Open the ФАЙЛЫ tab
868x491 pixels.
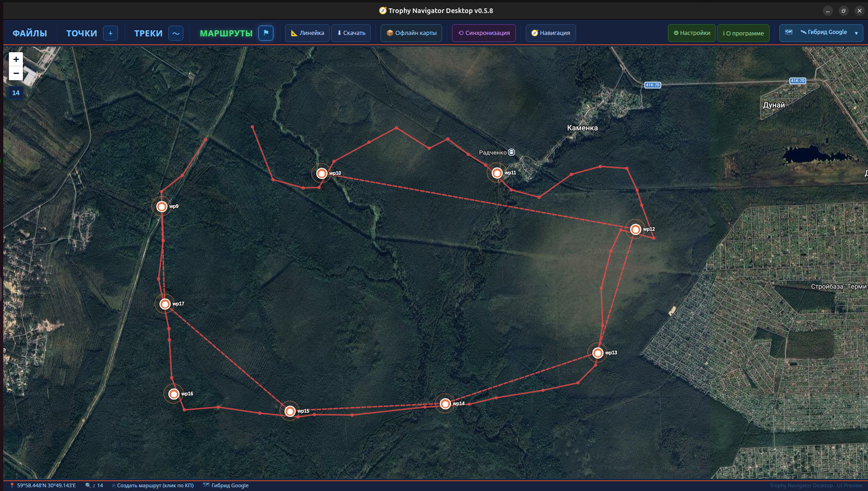pyautogui.click(x=30, y=33)
